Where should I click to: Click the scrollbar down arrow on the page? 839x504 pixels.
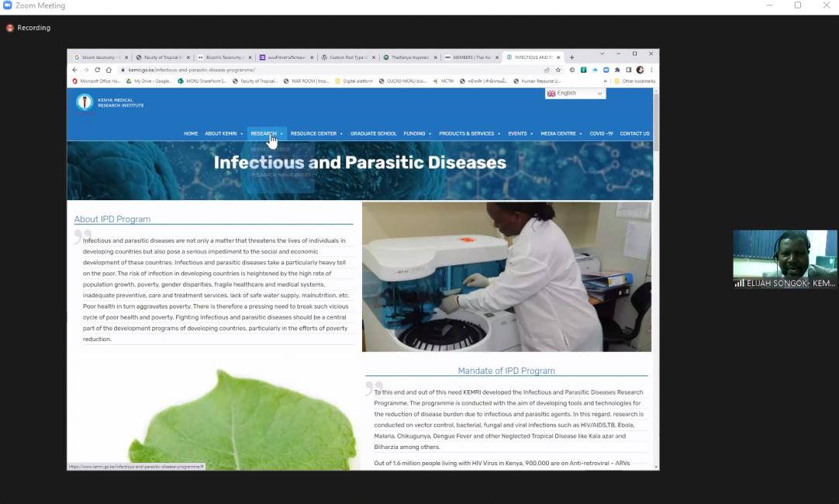click(656, 467)
